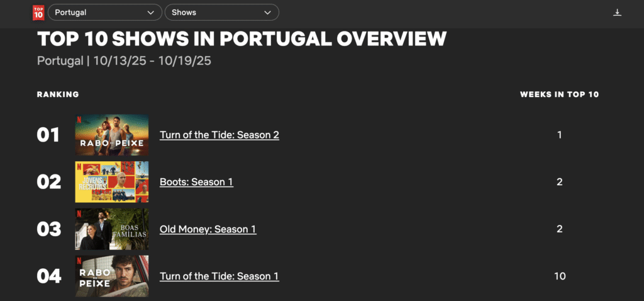Follow the Old Money: Season 1 link

[208, 229]
